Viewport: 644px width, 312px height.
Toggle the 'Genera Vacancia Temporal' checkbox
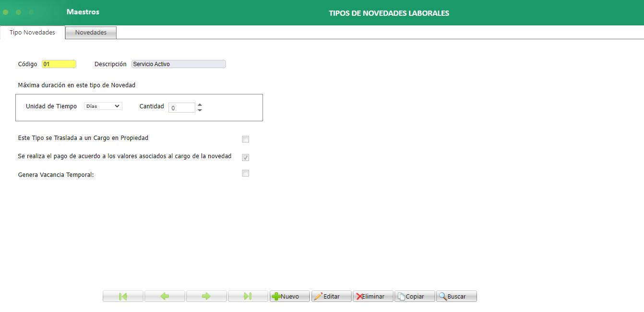pos(245,173)
